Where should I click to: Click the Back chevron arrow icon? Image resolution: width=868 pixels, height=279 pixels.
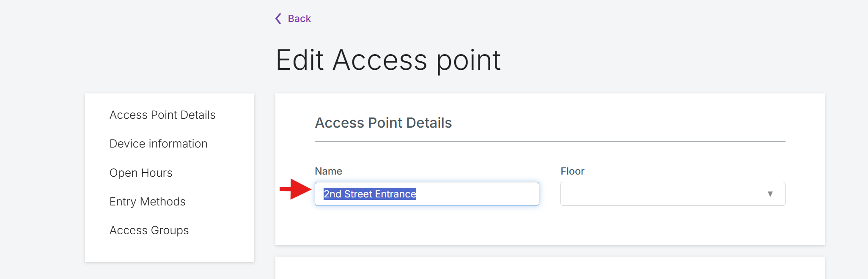[278, 19]
